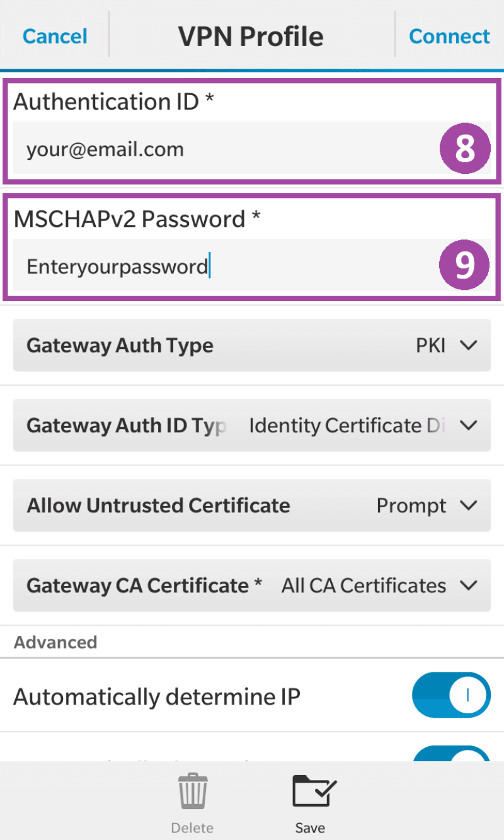The width and height of the screenshot is (504, 840).
Task: Expand Gateway CA Certificate dropdown
Action: [x=252, y=585]
